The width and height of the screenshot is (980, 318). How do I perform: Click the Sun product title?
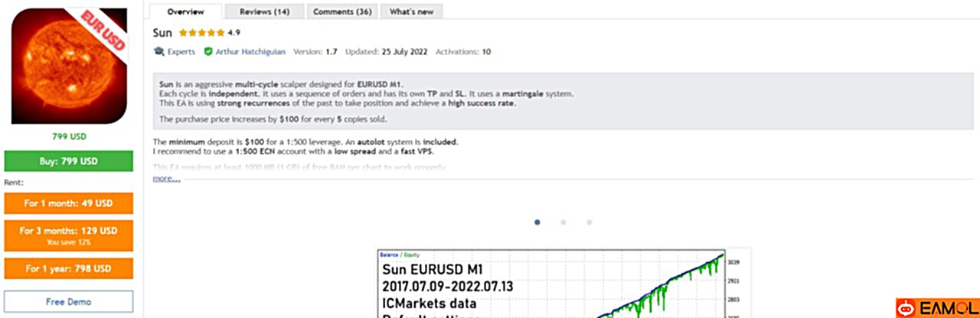162,33
